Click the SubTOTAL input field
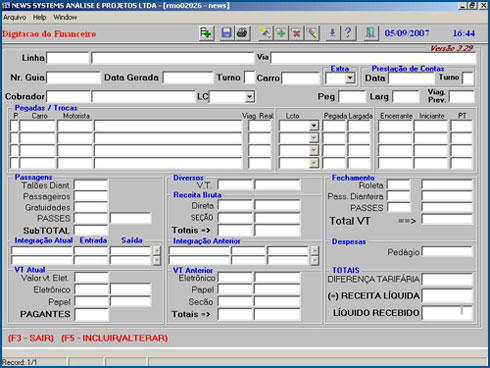The width and height of the screenshot is (490, 368). coord(91,230)
